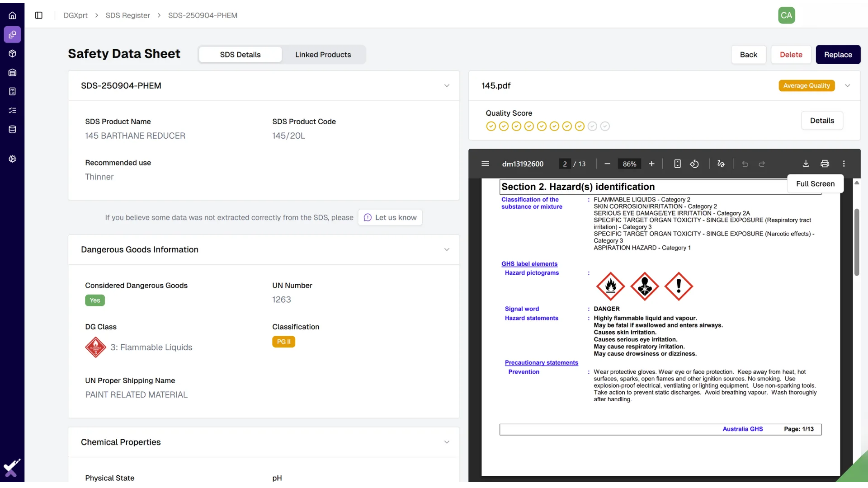Click the PDF redo icon
This screenshot has height=488, width=868.
762,164
